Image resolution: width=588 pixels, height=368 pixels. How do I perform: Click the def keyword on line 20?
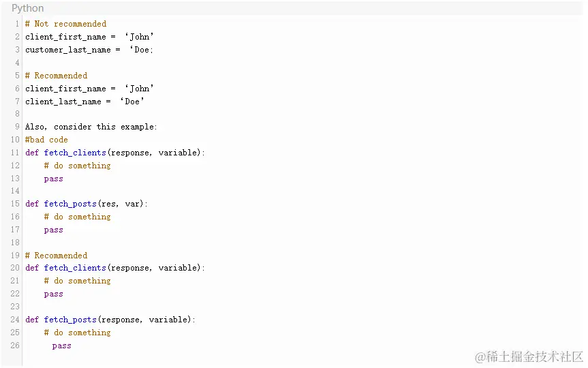32,268
